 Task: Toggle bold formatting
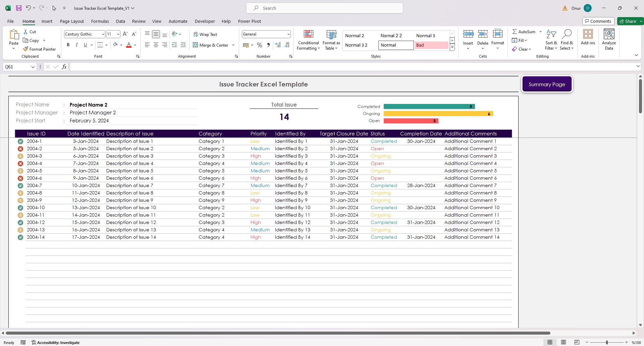point(68,45)
